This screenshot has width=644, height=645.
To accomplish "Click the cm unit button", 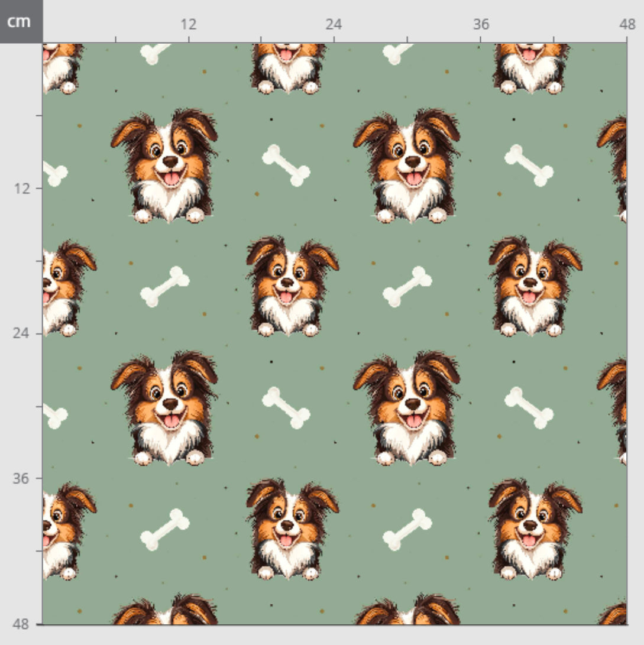I will [21, 21].
